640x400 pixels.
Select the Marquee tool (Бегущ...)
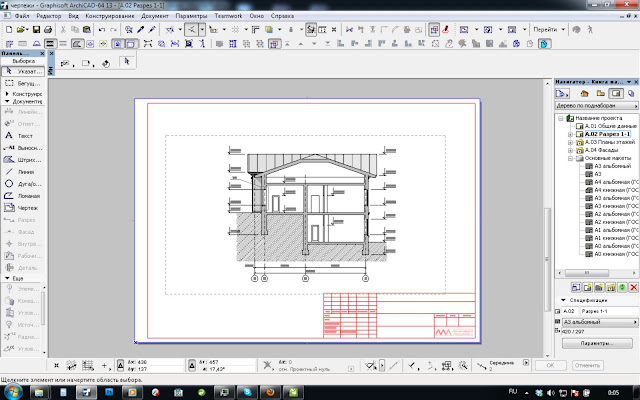[x=23, y=83]
